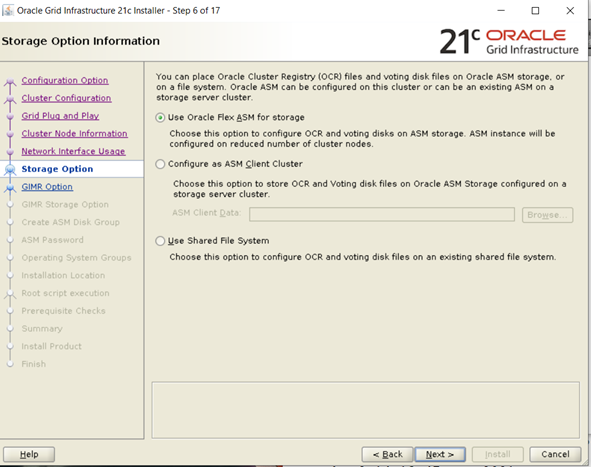Click the Oracle 21c Grid Infrastructure logo
Screen dimensions: 591x467
coord(509,41)
